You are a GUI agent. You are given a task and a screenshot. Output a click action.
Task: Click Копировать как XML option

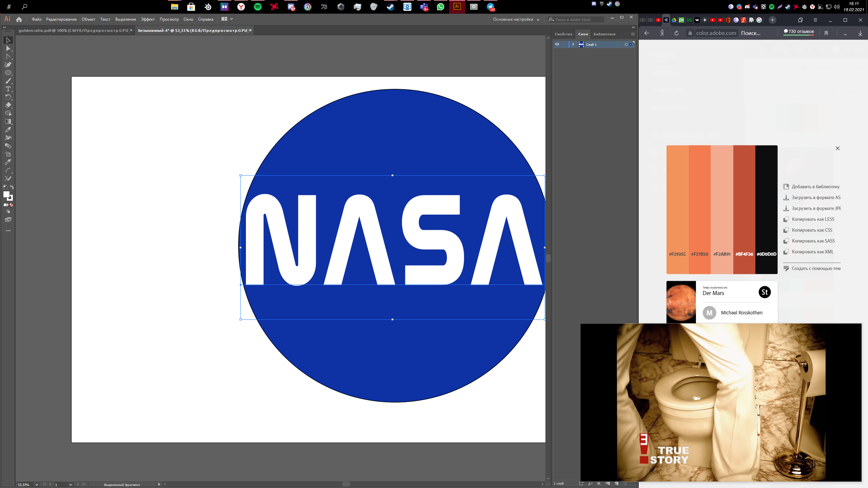[808, 252]
